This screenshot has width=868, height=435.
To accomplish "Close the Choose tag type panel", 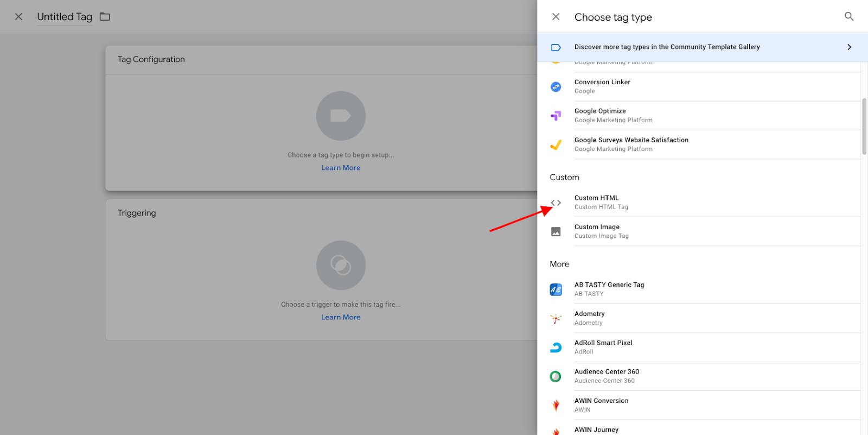I will click(x=556, y=17).
